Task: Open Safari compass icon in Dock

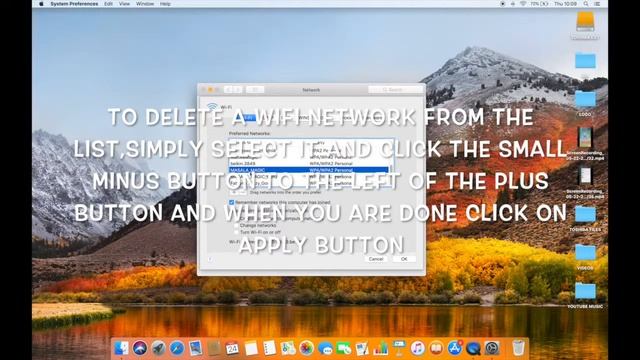Action: click(177, 348)
